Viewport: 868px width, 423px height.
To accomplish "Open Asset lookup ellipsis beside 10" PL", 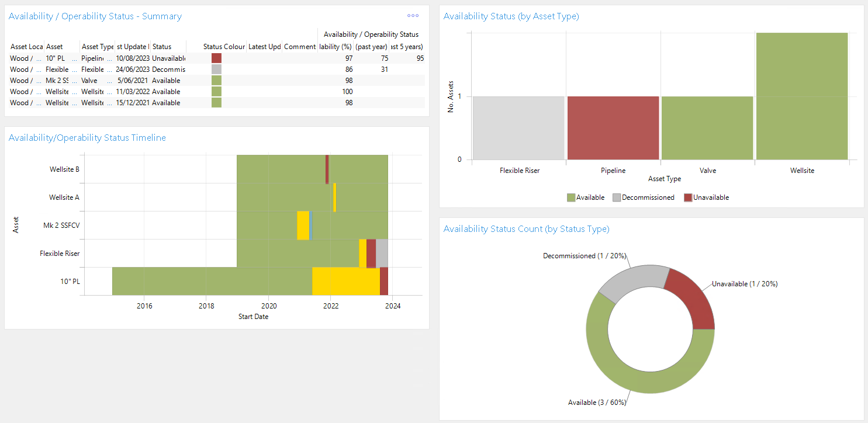I will pyautogui.click(x=74, y=58).
